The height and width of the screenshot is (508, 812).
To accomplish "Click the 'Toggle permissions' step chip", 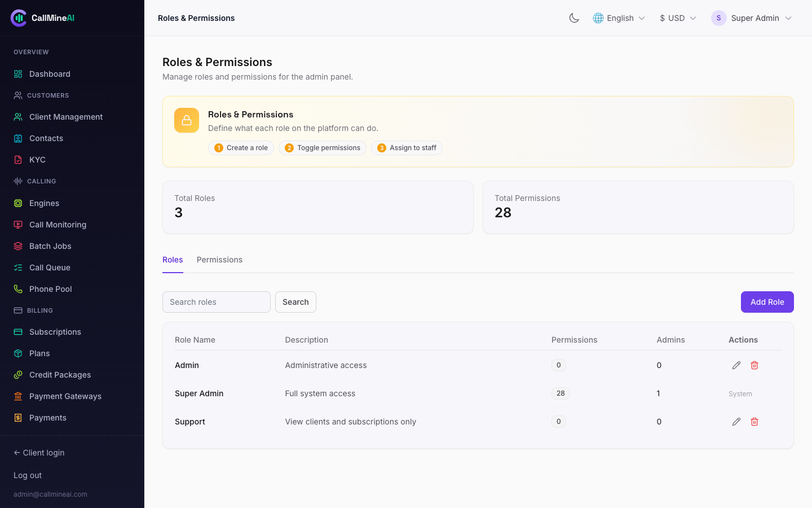I will pyautogui.click(x=323, y=148).
